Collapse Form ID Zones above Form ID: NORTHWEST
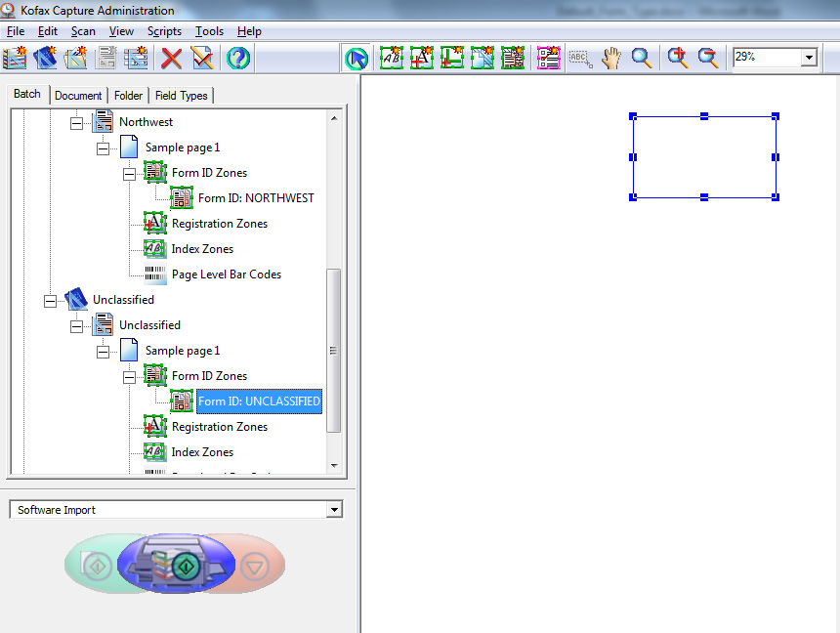The width and height of the screenshot is (840, 633). 129,174
